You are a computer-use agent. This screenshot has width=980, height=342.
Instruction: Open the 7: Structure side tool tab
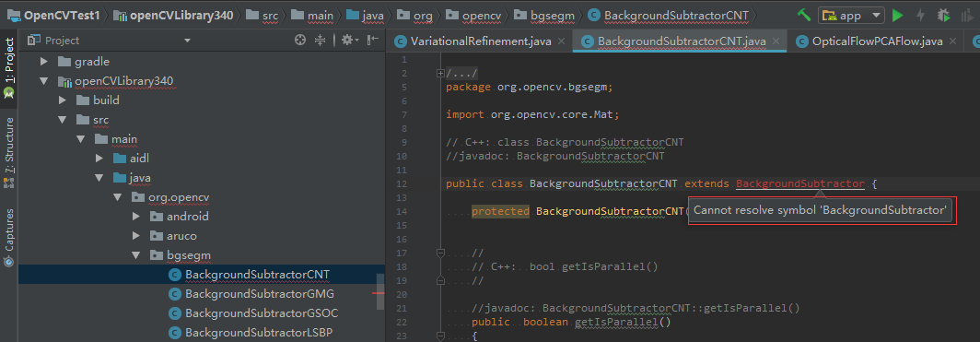9,152
